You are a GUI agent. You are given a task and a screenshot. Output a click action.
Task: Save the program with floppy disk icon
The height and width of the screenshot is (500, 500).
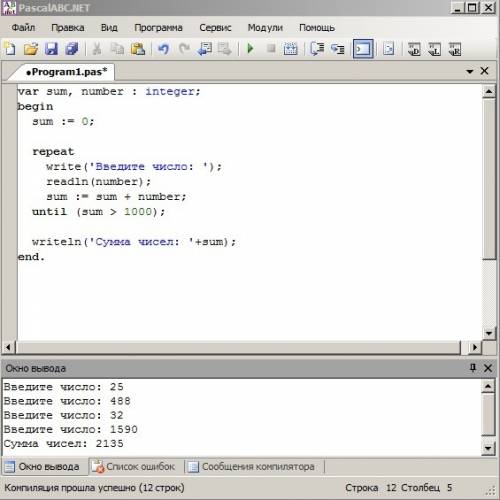click(51, 49)
